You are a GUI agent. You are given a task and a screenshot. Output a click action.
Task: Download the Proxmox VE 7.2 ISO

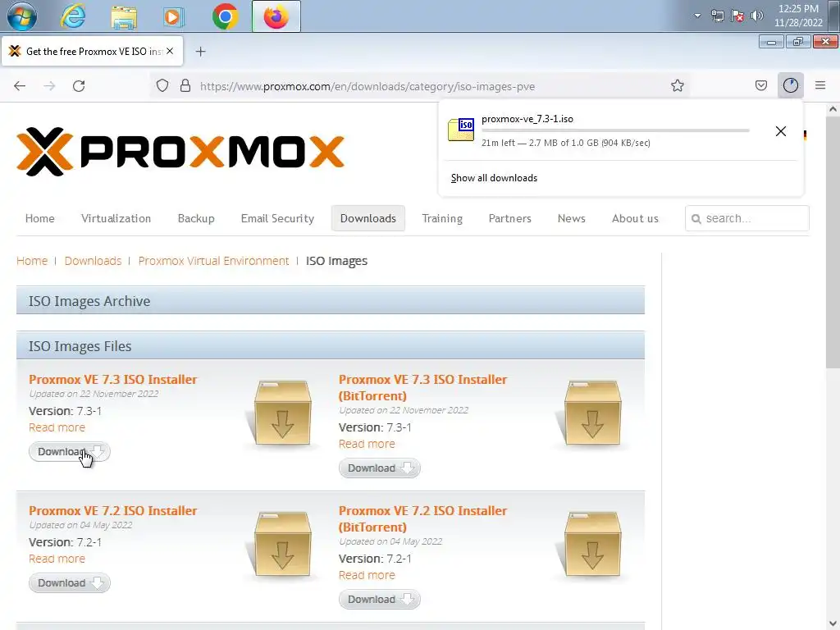(x=70, y=583)
